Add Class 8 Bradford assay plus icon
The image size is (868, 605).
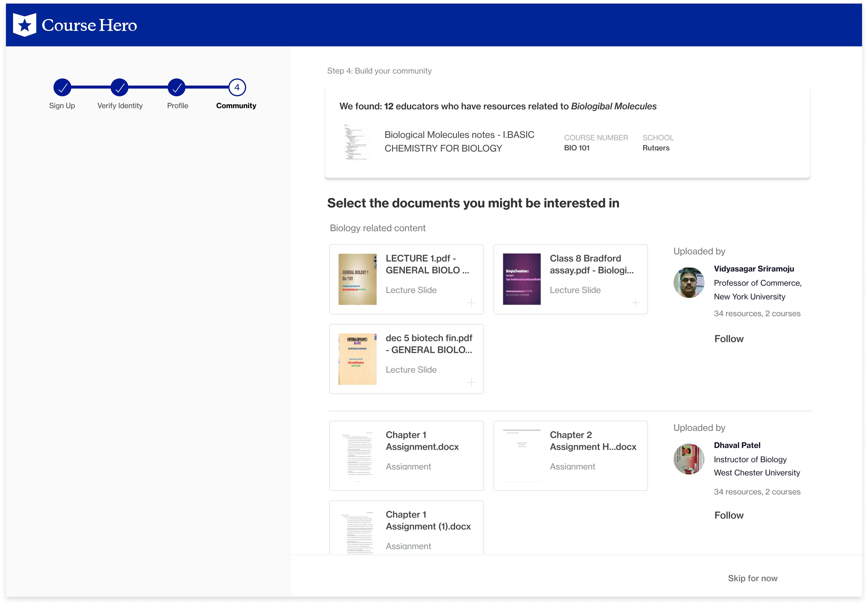(635, 303)
